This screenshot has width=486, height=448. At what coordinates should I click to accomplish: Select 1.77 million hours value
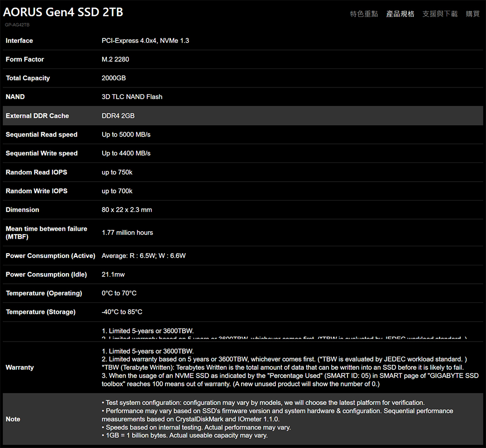tap(127, 232)
